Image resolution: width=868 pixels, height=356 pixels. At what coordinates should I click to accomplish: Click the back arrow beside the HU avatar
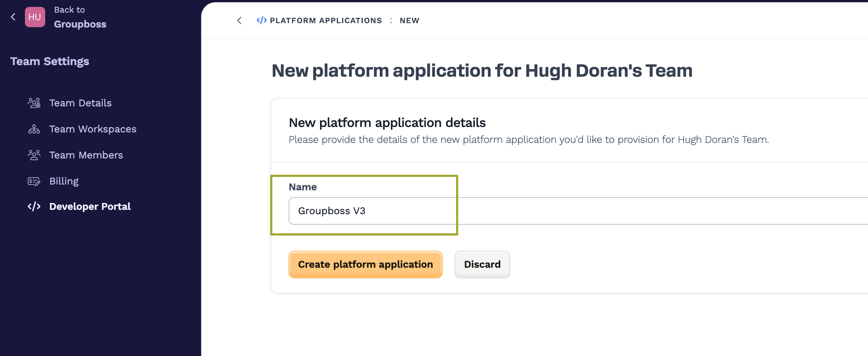coord(13,17)
